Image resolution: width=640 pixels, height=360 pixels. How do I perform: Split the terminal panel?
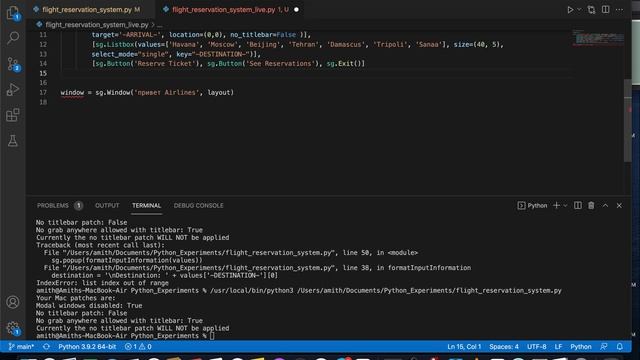578,206
